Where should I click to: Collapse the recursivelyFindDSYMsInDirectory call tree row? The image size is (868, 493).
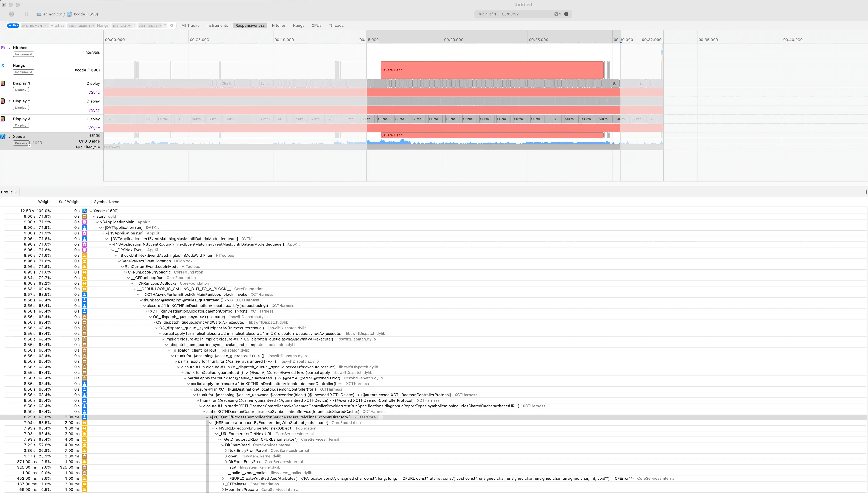click(x=207, y=417)
